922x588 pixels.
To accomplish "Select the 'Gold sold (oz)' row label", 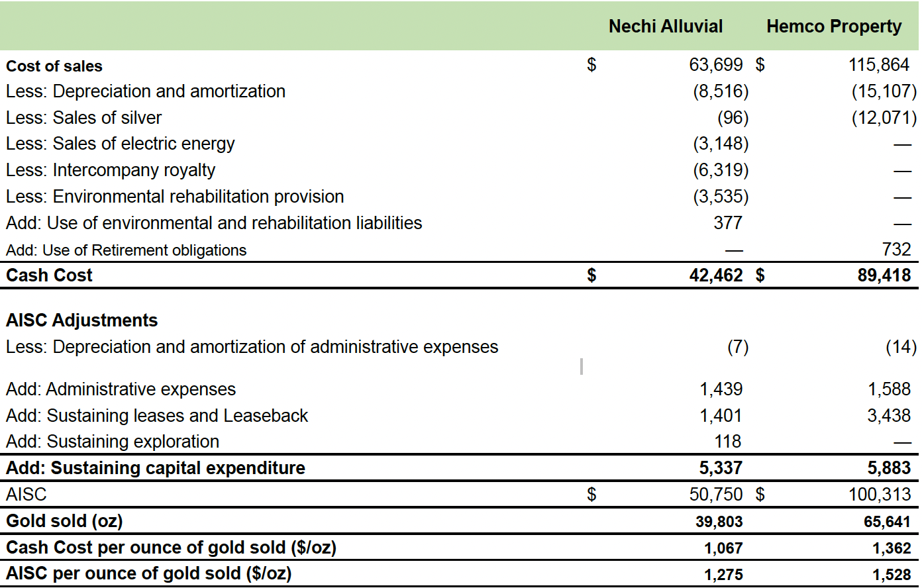I will coord(64,521).
